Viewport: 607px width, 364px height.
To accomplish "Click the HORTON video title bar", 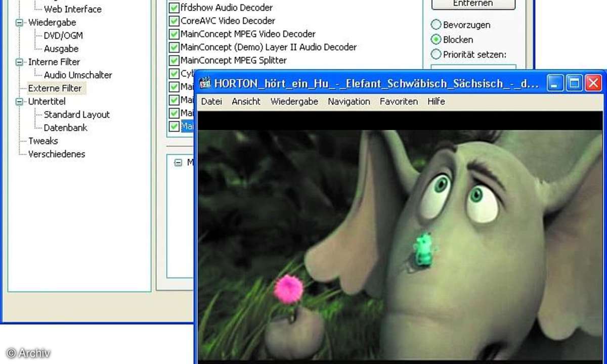I will pyautogui.click(x=376, y=83).
